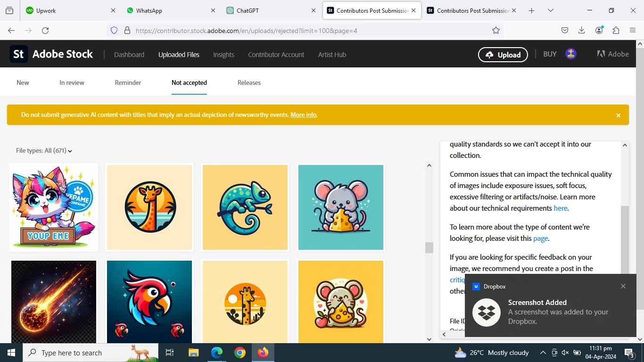
Task: Launch Microsoft Edge from the taskbar
Action: coord(217,353)
